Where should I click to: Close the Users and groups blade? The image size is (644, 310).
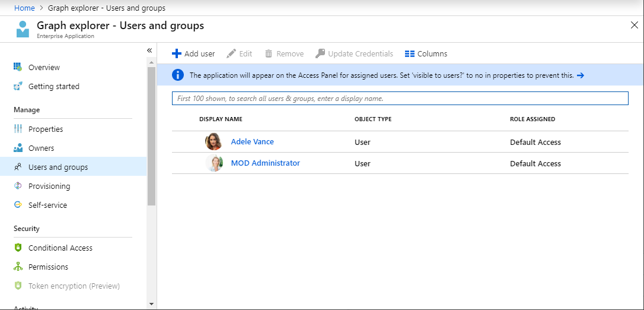[634, 25]
